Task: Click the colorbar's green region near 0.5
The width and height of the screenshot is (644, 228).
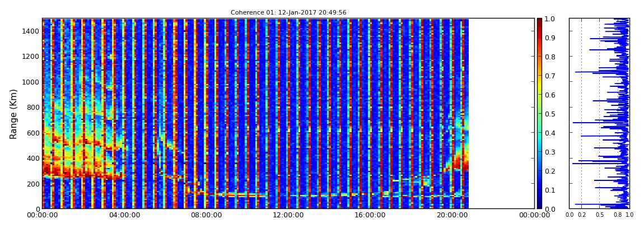Action: point(539,114)
